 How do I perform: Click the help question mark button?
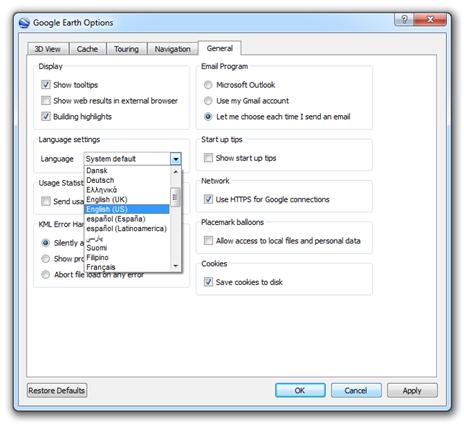coord(404,20)
